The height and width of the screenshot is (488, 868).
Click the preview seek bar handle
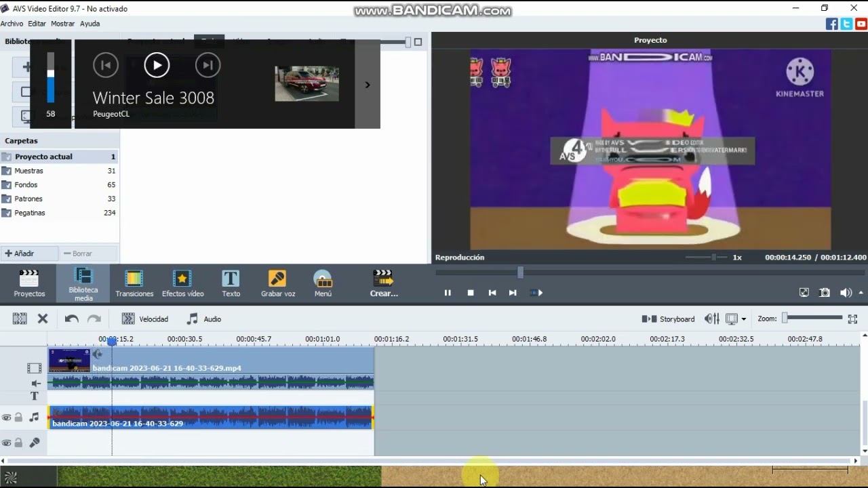tap(520, 272)
